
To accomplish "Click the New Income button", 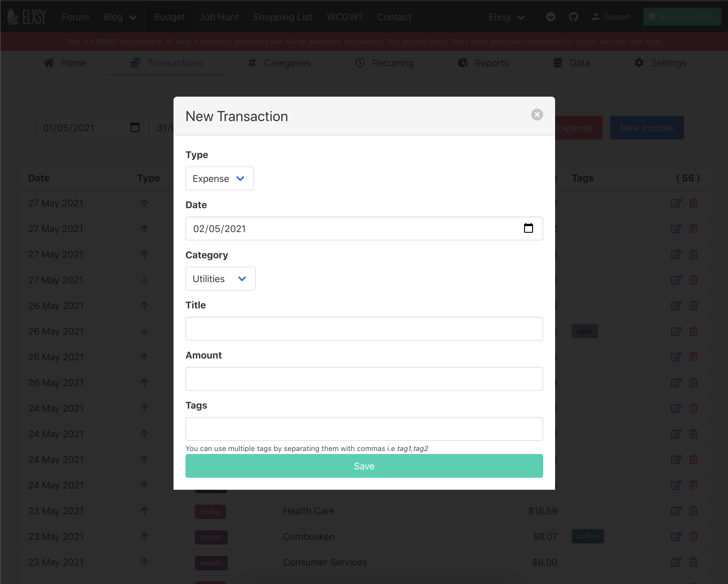I will pyautogui.click(x=646, y=128).
